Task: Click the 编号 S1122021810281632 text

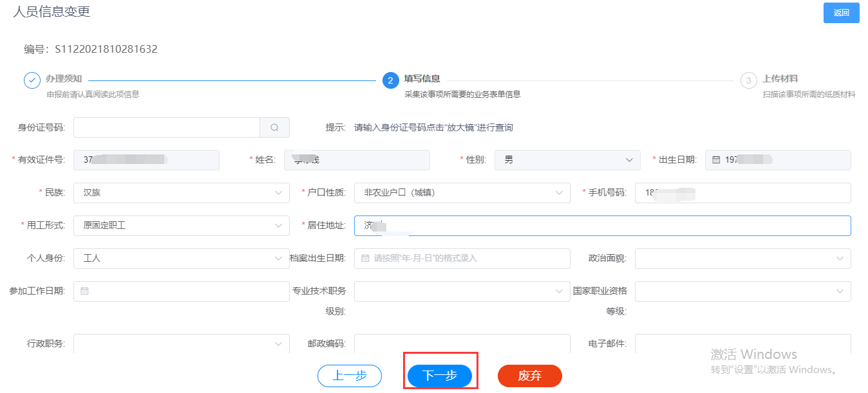Action: (91, 49)
